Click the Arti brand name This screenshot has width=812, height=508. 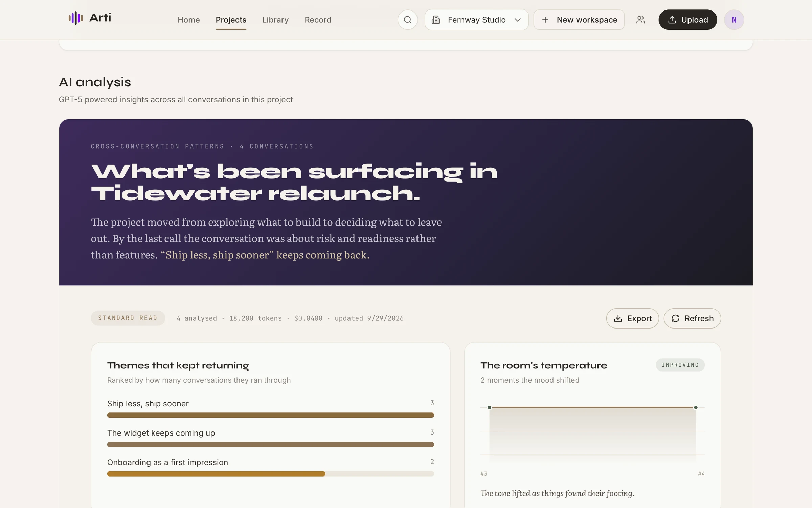tap(100, 18)
